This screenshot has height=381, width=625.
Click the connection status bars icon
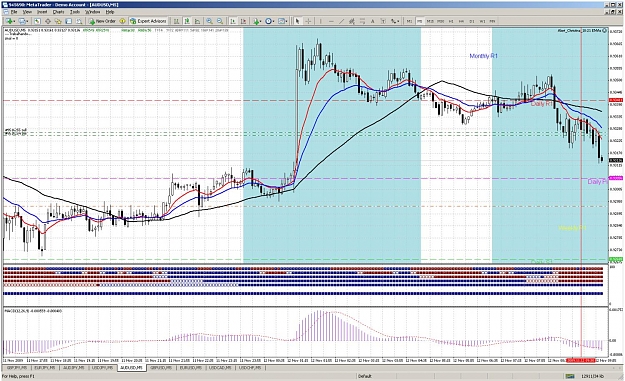pos(569,376)
